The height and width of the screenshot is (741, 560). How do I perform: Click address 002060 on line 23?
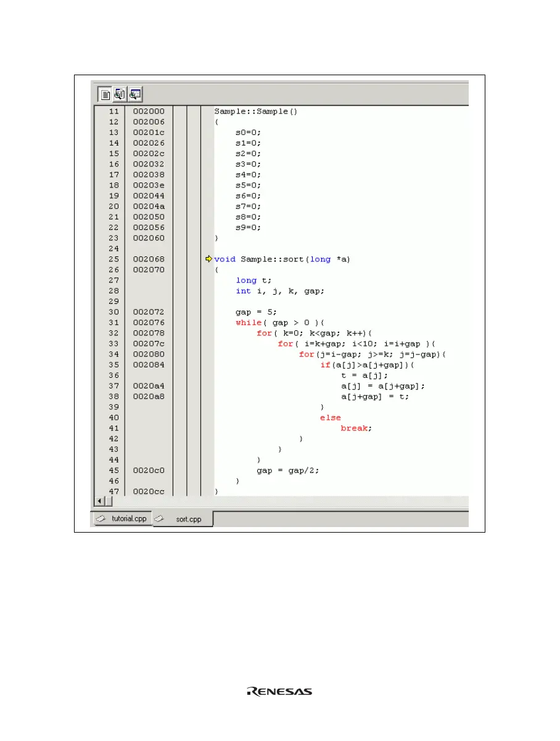click(149, 238)
